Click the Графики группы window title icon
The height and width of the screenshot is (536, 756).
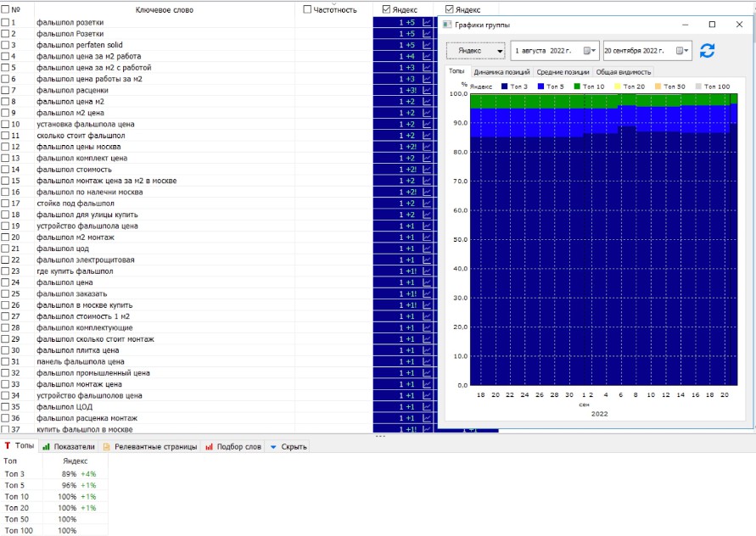(447, 25)
